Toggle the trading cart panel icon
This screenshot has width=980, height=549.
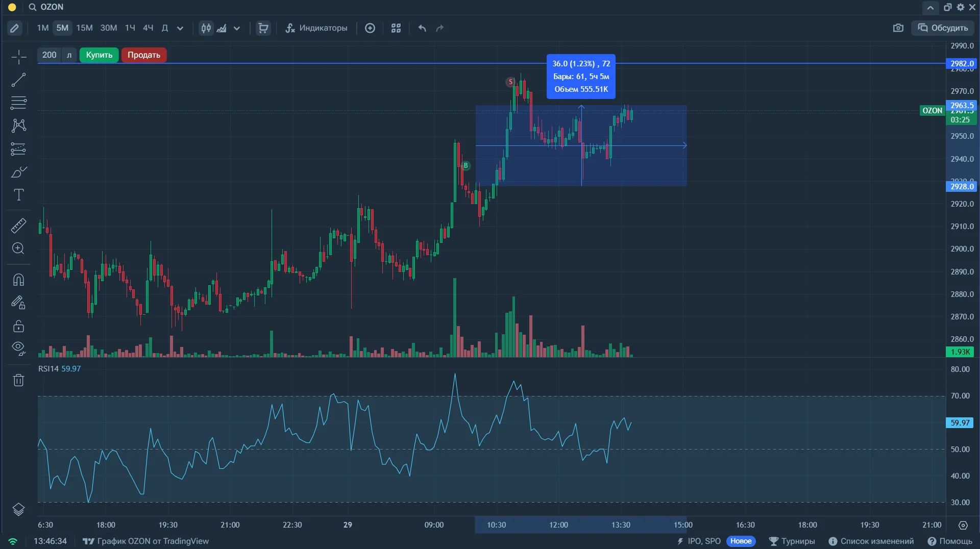click(263, 28)
